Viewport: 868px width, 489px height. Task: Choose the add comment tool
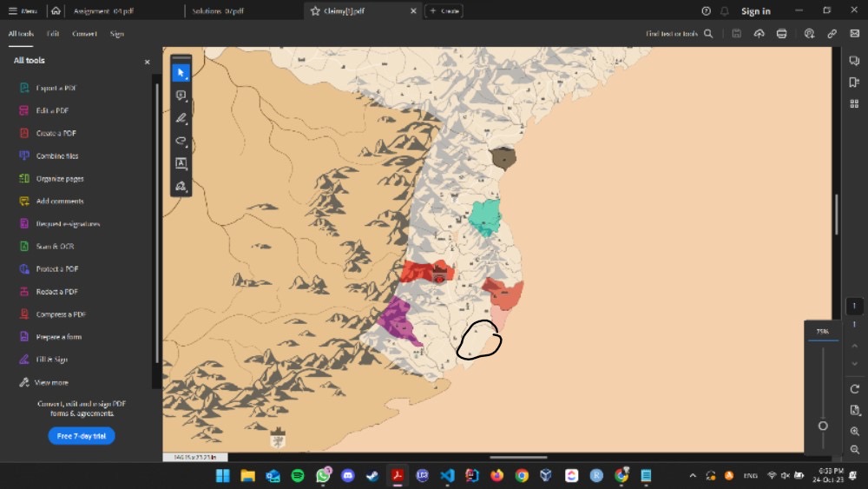pos(181,96)
